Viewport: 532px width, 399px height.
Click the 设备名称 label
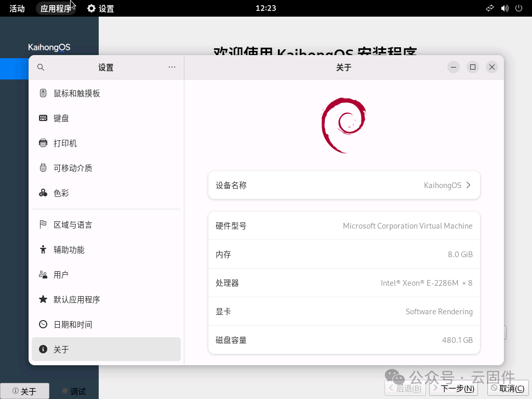(x=231, y=185)
